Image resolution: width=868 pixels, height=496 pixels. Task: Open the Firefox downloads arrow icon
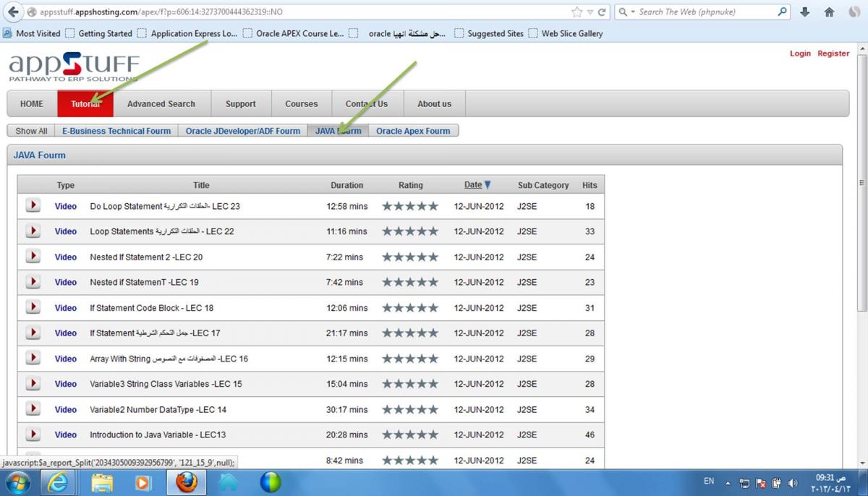804,12
